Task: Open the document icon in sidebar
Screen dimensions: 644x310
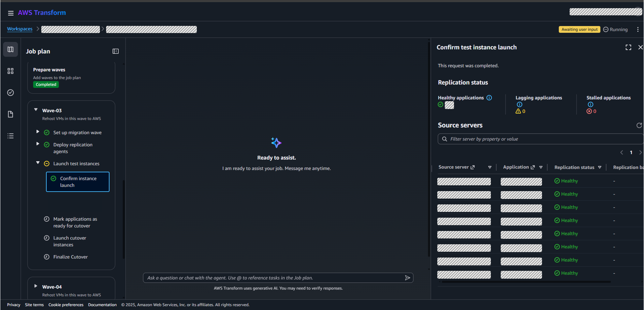Action: [11, 114]
